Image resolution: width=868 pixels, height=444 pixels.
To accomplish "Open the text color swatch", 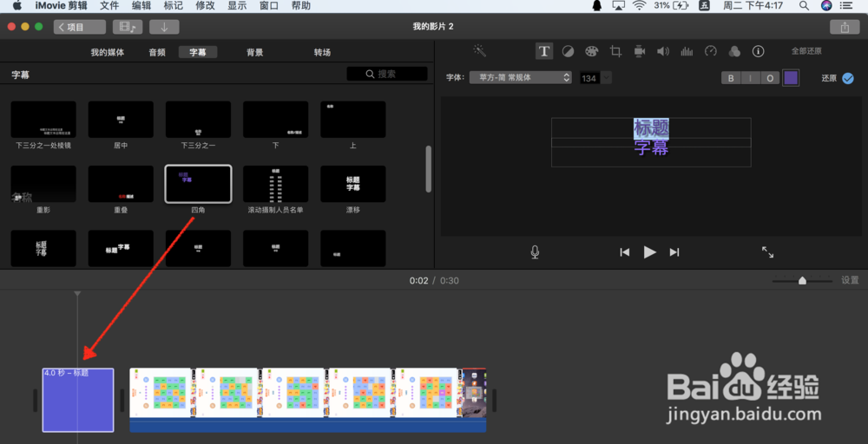I will click(791, 78).
